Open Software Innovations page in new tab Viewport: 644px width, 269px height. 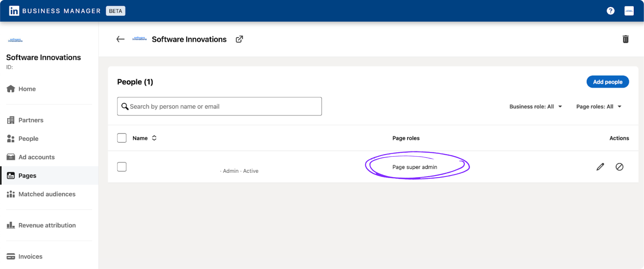click(239, 39)
